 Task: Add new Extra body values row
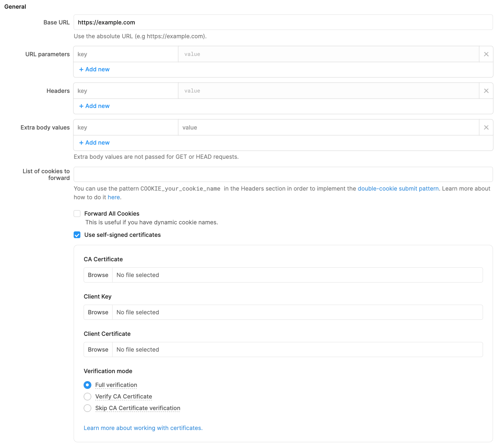click(x=94, y=143)
